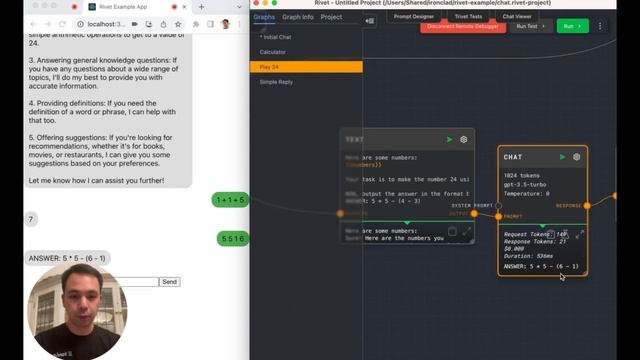640x360 pixels.
Task: Click the '7' reply bubble
Action: [31, 219]
